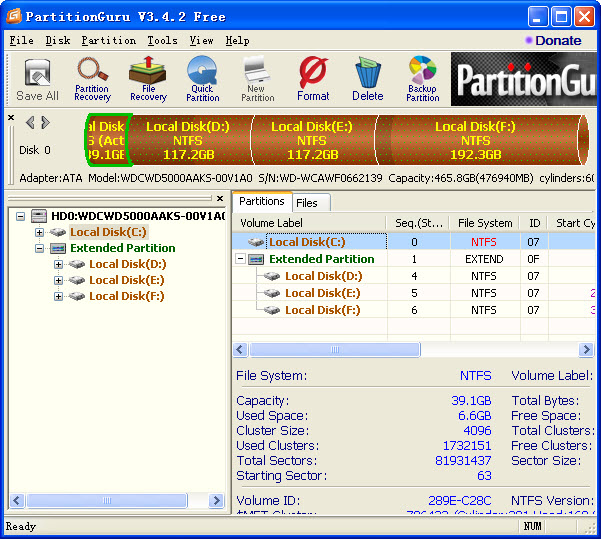
Task: Click the Quick Partition icon
Action: (202, 79)
